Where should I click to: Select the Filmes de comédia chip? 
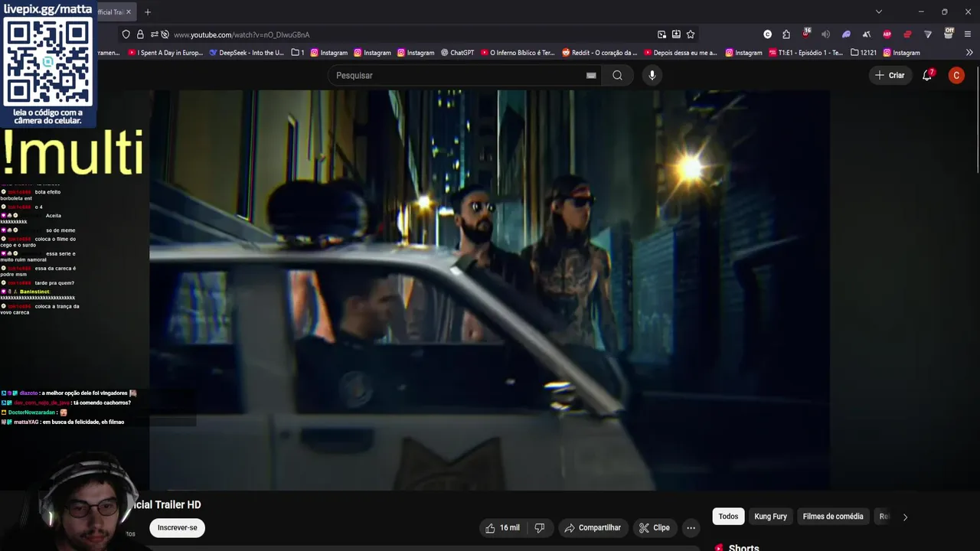[833, 517]
